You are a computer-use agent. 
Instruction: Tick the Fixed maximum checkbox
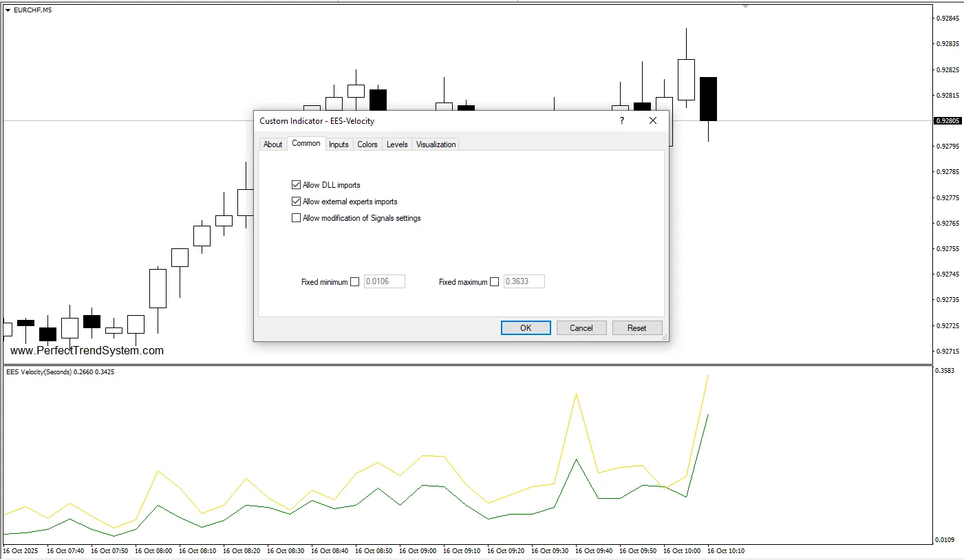[494, 281]
